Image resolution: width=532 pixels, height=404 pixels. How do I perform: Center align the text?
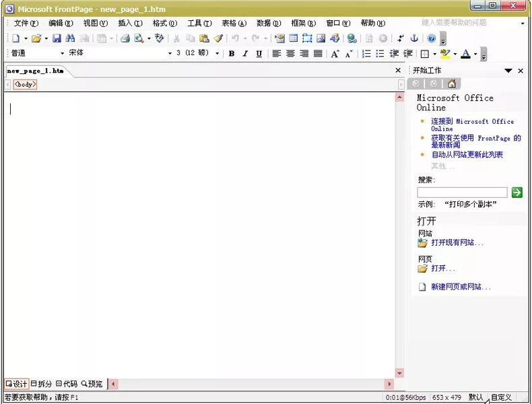290,54
